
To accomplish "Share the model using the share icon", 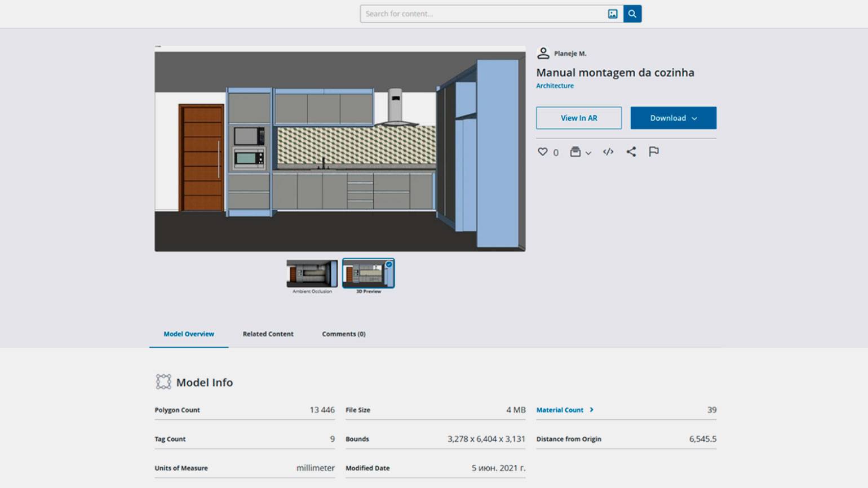I will 631,152.
